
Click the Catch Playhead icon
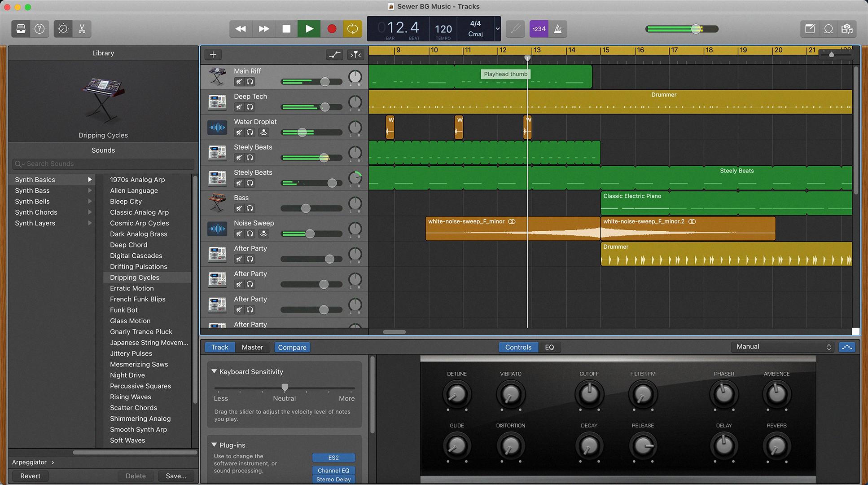click(355, 55)
